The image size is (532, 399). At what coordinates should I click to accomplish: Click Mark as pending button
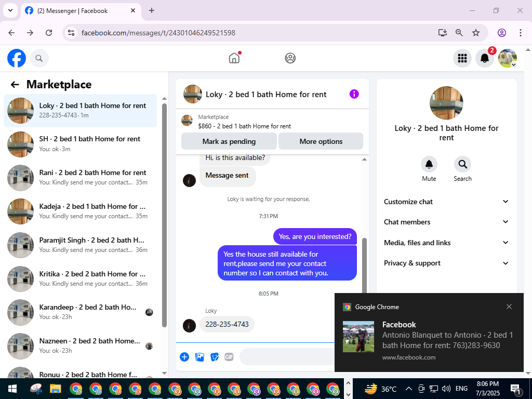[229, 141]
